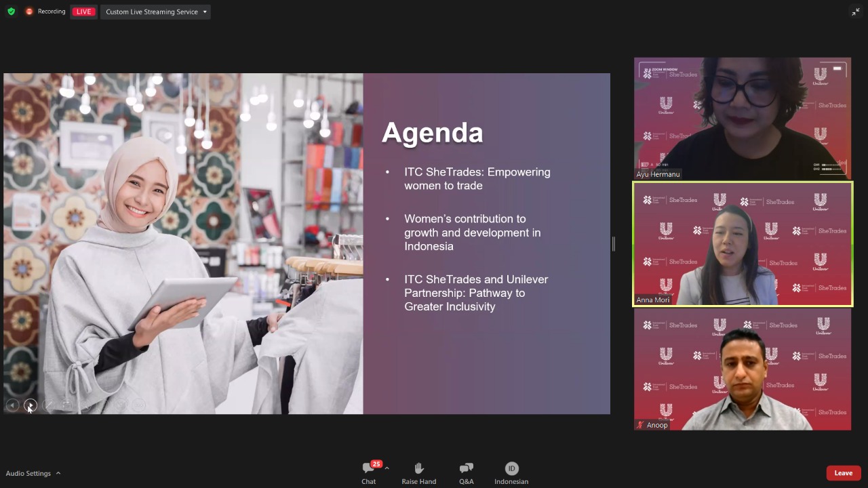Open the Chat panel
This screenshot has width=868, height=488.
[x=369, y=472]
